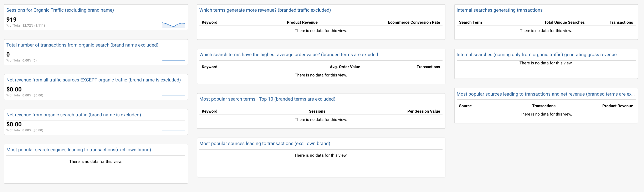Screen dimensions: 644x192
Task: Open highest average order value report
Action: coord(288,54)
